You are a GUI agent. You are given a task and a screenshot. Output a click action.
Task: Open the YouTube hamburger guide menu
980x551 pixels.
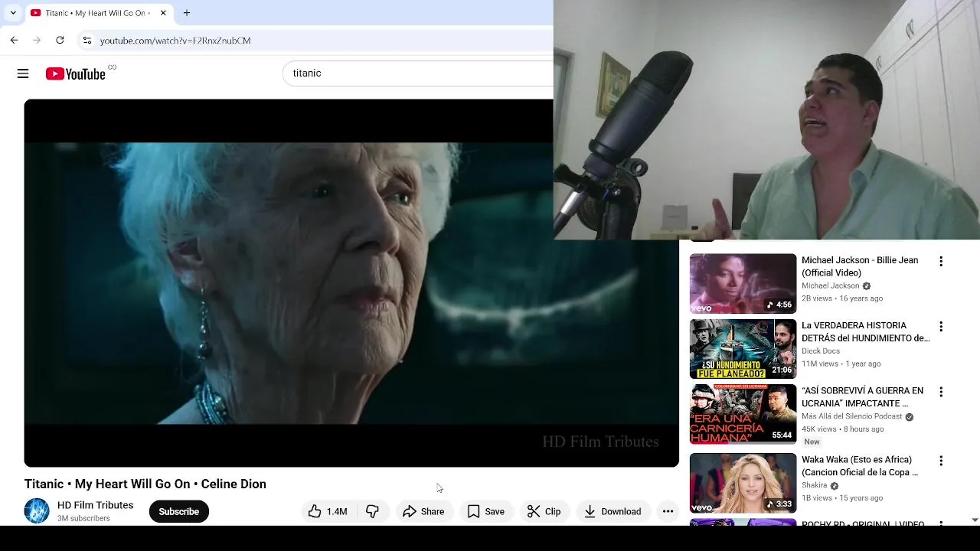coord(23,73)
